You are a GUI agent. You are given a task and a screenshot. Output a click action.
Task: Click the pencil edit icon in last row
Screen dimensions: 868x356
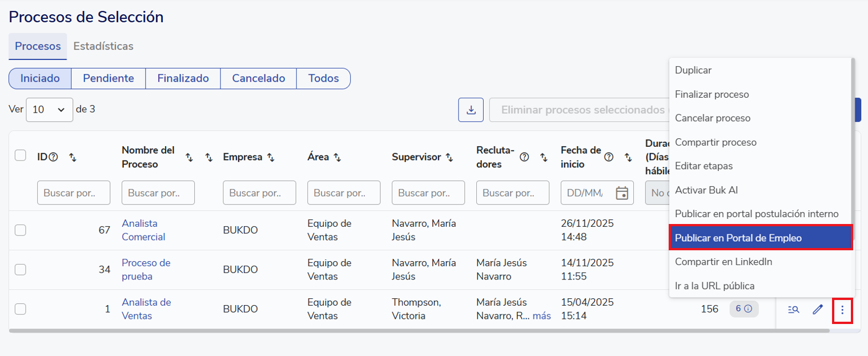[x=818, y=310]
